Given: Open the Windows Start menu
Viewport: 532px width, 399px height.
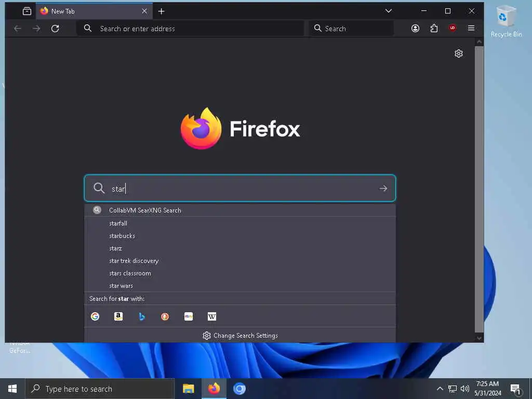Looking at the screenshot, I should [12, 389].
